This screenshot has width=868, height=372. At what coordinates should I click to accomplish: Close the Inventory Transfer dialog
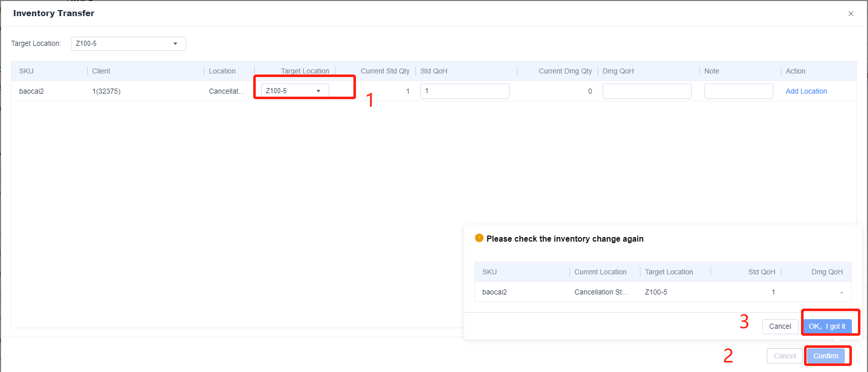[x=850, y=14]
